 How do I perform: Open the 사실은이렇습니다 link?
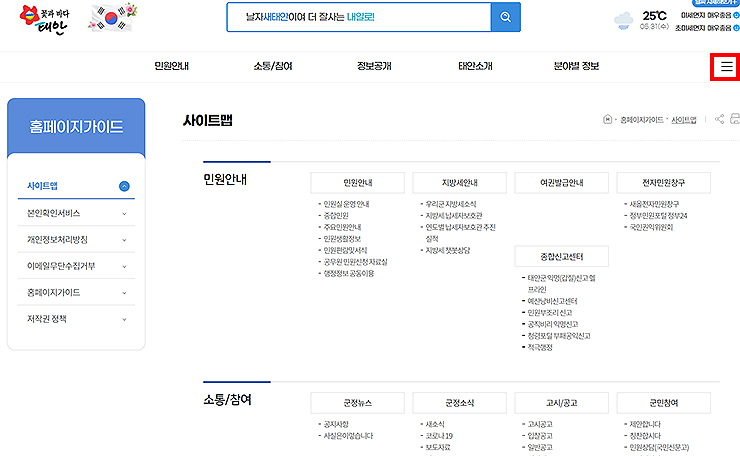(x=348, y=436)
